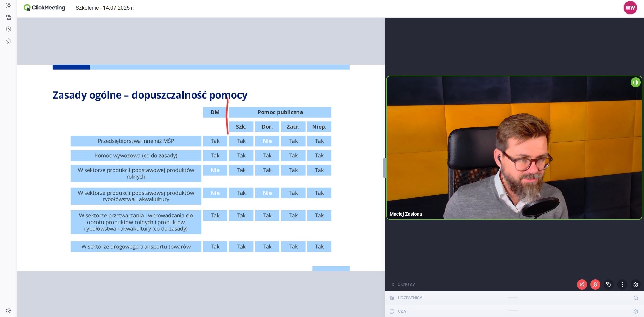
Task: Click Nie cell in Dor. column for MŚP row
Action: click(x=267, y=141)
